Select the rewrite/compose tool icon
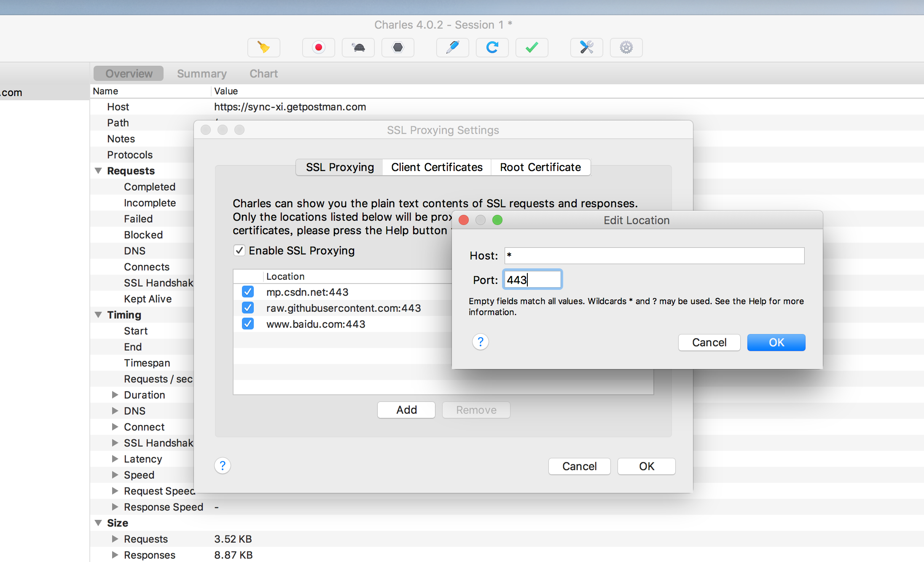The image size is (924, 562). point(453,46)
